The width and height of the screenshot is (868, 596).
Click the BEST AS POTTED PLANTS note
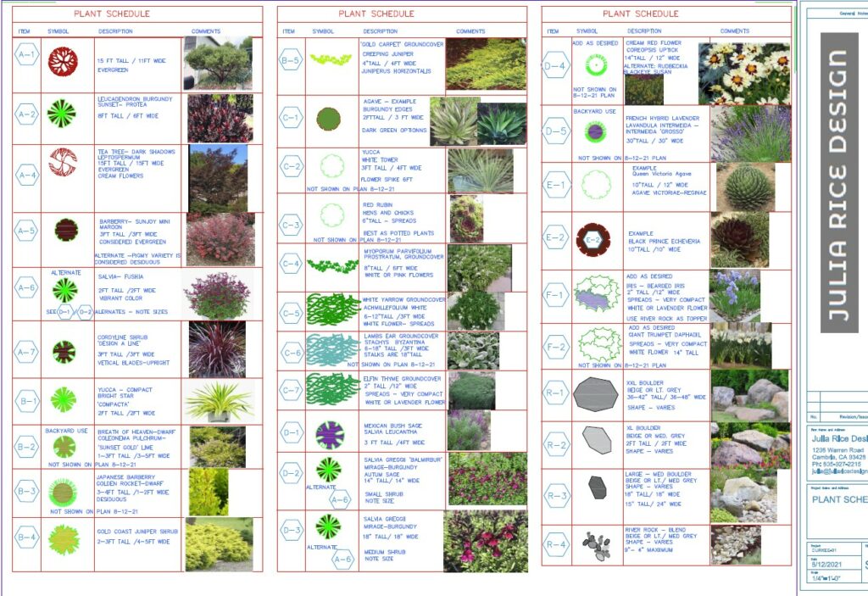point(398,233)
